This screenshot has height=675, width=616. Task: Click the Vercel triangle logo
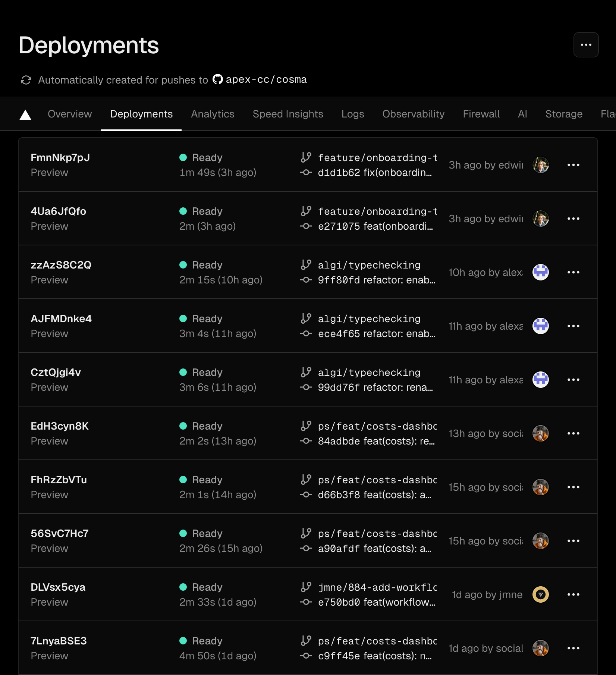25,114
